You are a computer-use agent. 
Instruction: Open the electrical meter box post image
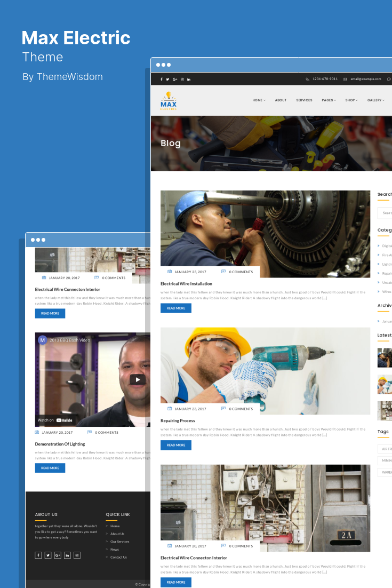265,508
